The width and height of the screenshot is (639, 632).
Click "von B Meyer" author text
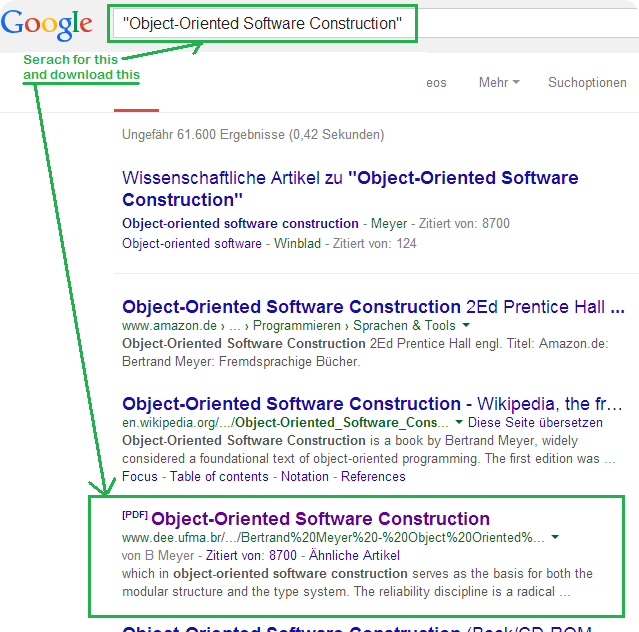[x=158, y=555]
